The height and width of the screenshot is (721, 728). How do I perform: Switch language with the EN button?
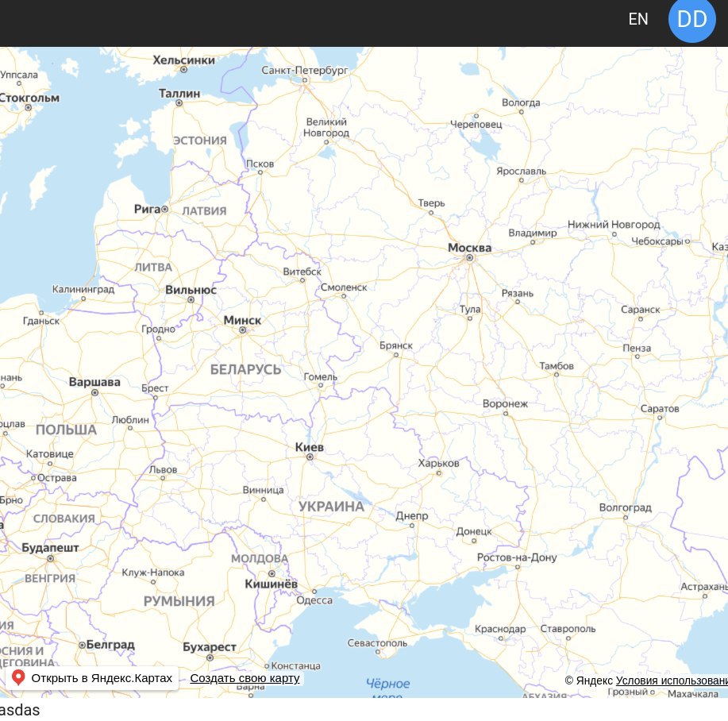click(x=638, y=19)
